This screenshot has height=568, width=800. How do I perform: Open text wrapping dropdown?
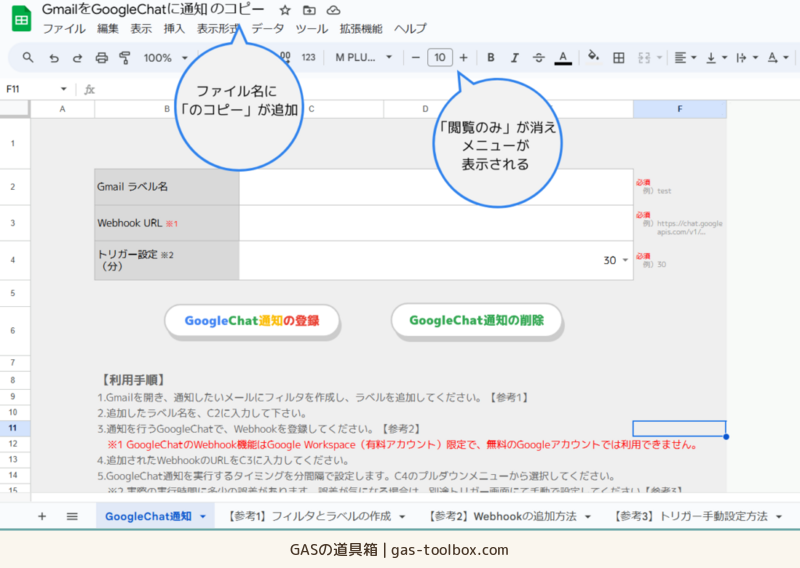[747, 58]
